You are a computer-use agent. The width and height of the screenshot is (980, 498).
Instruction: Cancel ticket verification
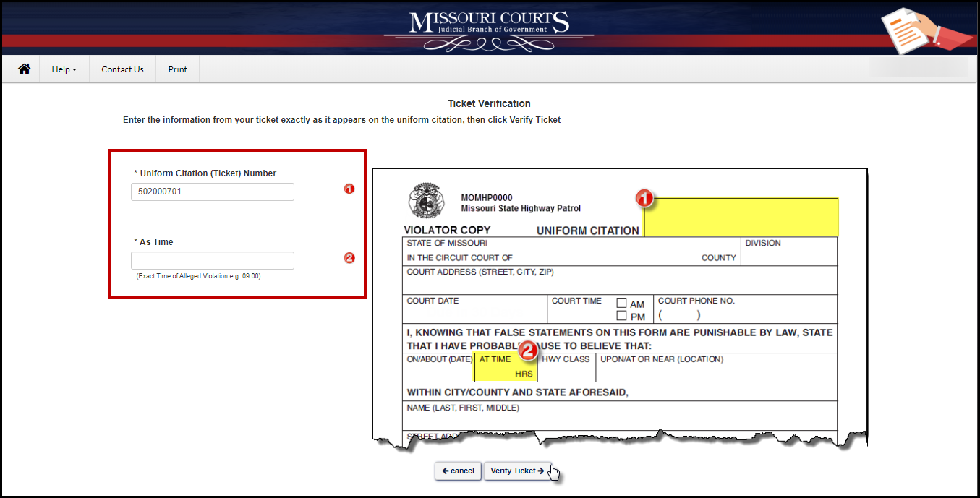(458, 471)
